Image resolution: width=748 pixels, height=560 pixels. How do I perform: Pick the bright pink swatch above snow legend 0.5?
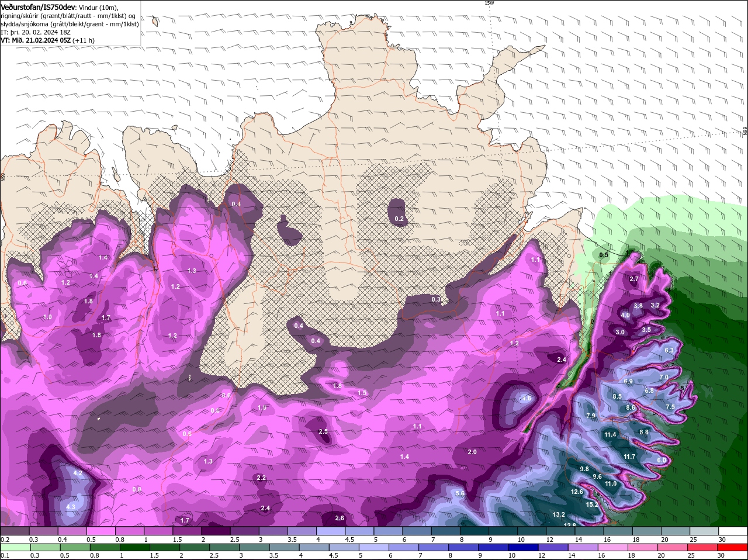pyautogui.click(x=101, y=531)
